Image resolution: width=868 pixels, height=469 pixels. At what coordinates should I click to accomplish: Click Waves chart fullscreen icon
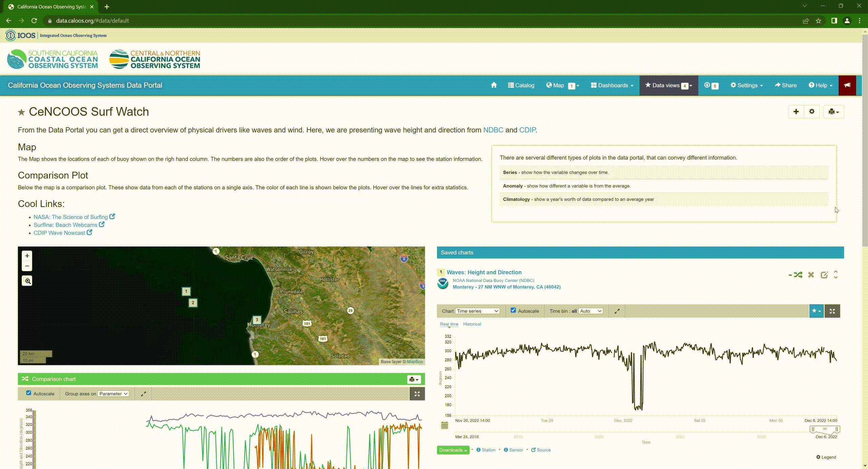point(832,311)
